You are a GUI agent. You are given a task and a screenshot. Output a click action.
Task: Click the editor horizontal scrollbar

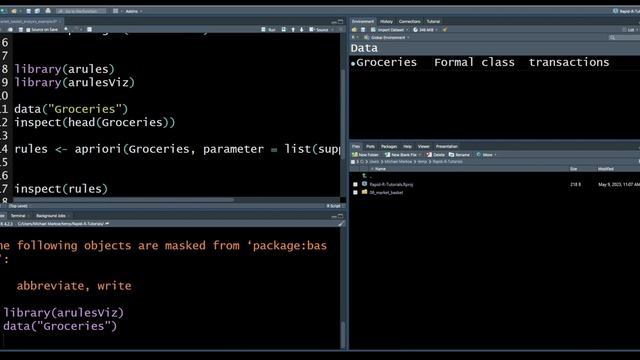point(124,200)
